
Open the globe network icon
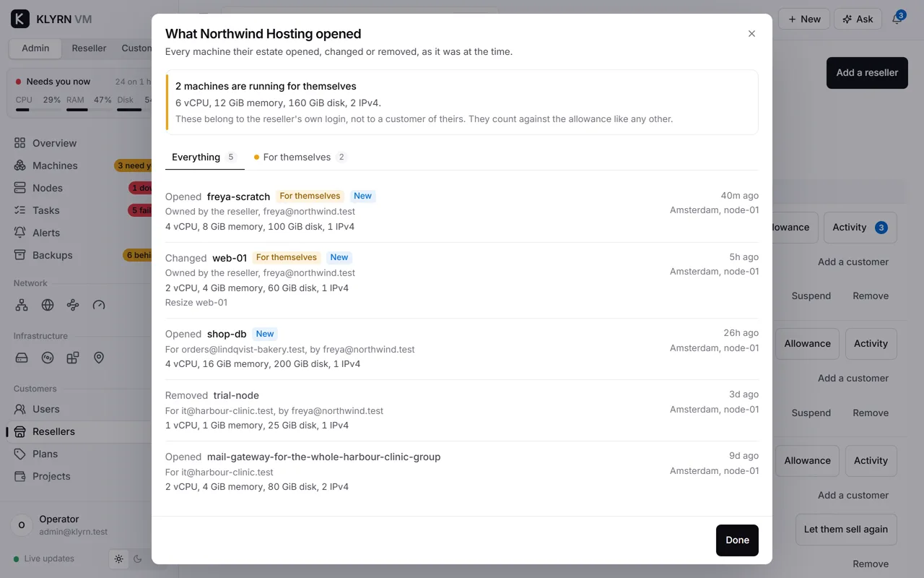click(48, 305)
